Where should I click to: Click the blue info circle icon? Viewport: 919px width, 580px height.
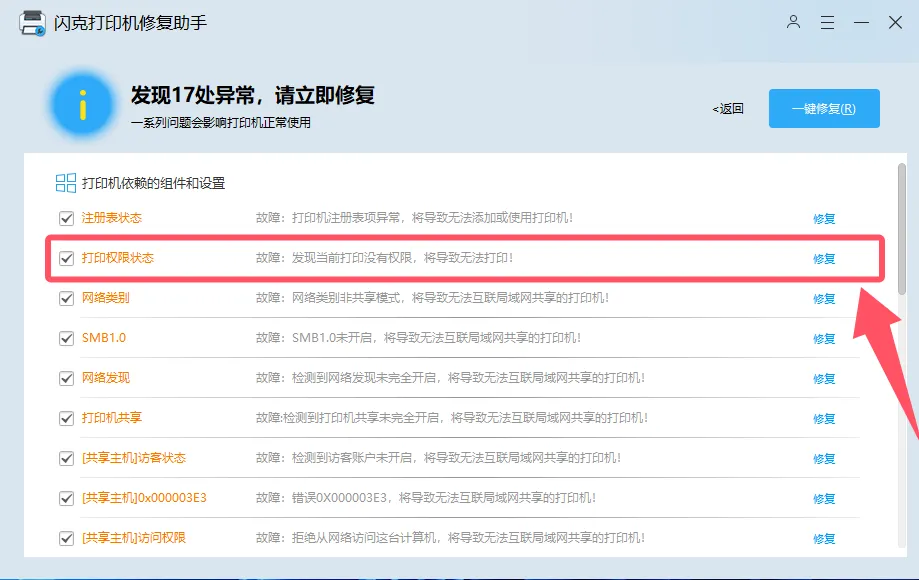click(x=82, y=105)
